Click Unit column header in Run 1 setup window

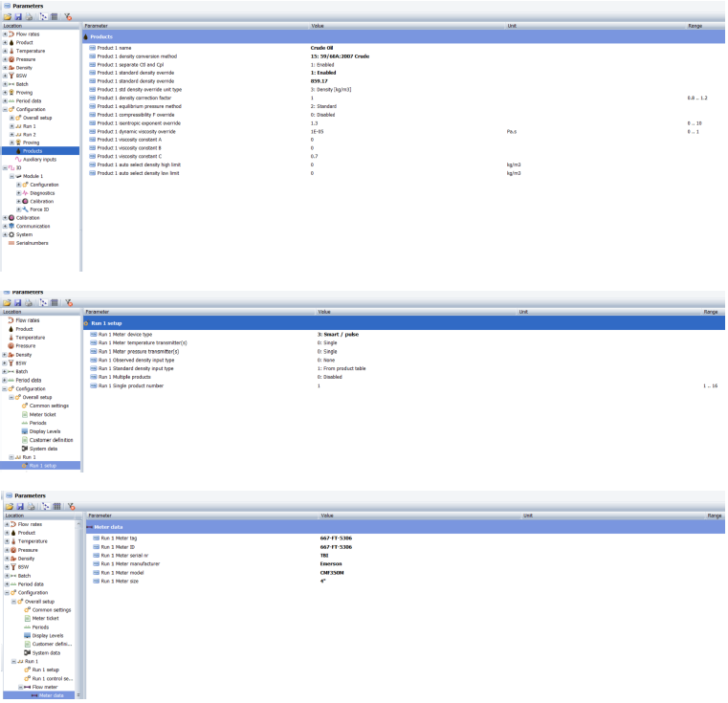523,312
